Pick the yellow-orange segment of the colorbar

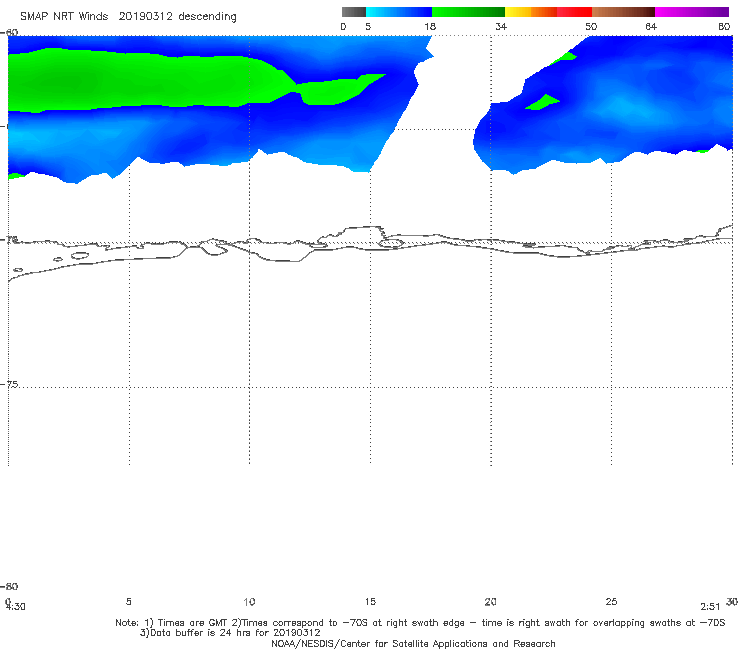pos(531,12)
